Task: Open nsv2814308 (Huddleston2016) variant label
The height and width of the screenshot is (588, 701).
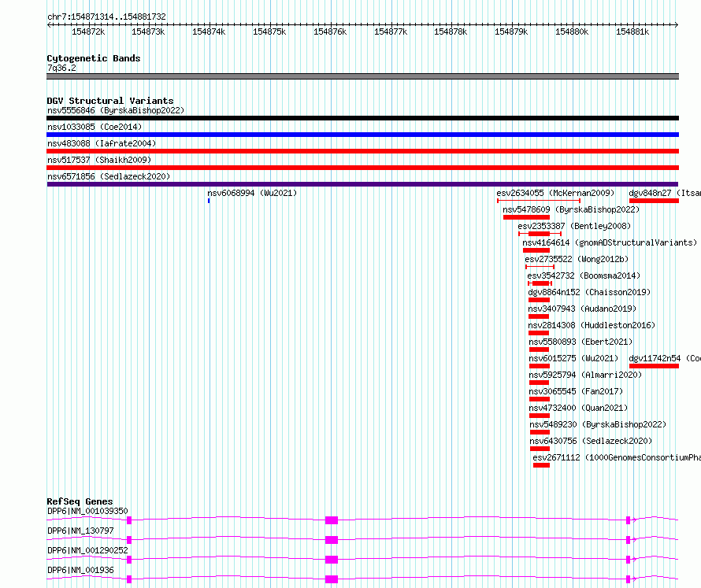Action: pyautogui.click(x=592, y=325)
